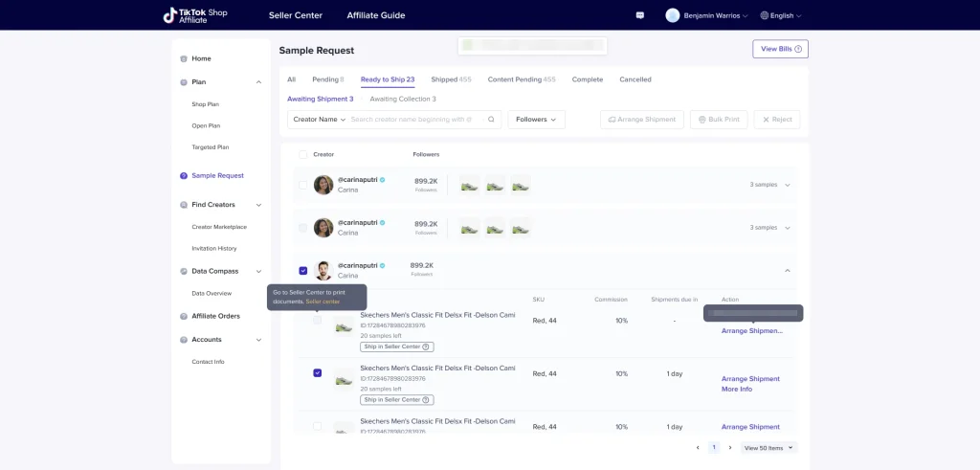The height and width of the screenshot is (470, 980).
Task: Click the magnifier icon in creator search
Action: (491, 120)
